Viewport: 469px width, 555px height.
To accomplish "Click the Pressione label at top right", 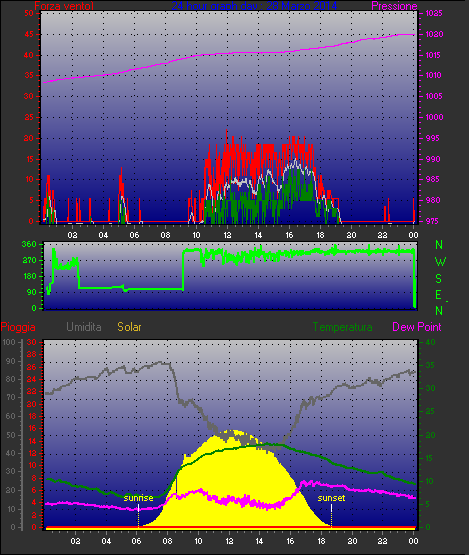I will 394,6.
